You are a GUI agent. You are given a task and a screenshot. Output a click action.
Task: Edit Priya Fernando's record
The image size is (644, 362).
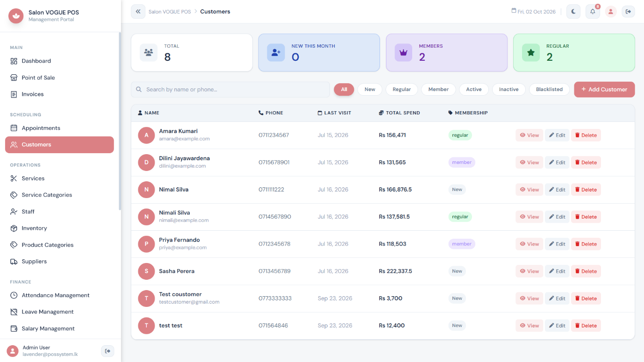[557, 244]
